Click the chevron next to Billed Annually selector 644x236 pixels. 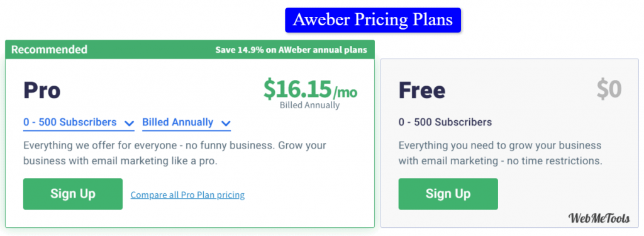[x=226, y=123]
